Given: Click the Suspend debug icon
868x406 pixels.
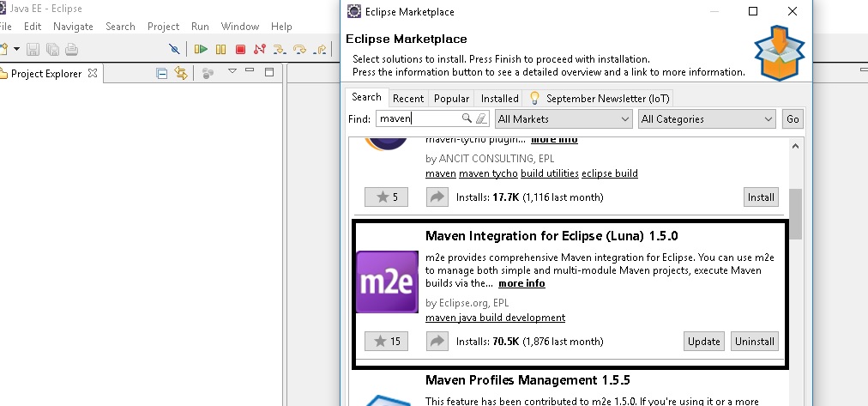Looking at the screenshot, I should tap(221, 49).
